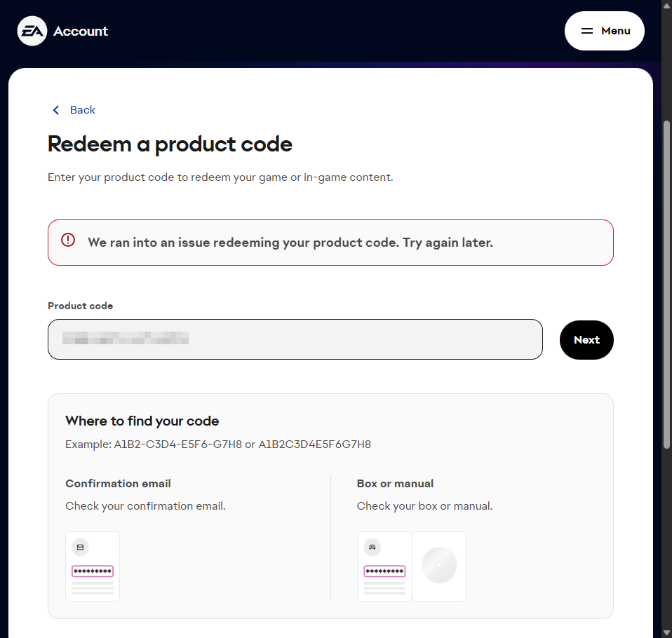Image resolution: width=672 pixels, height=638 pixels.
Task: Click the Back chevron arrow icon
Action: click(56, 110)
